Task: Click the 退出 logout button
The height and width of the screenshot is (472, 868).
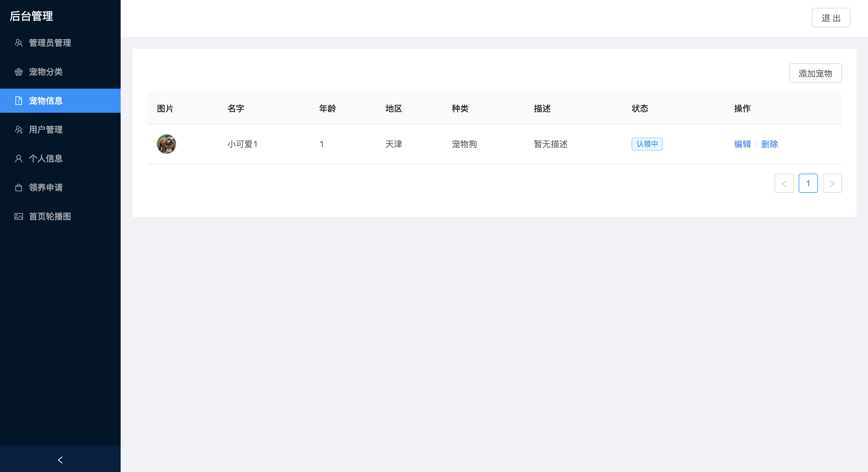Action: tap(831, 18)
